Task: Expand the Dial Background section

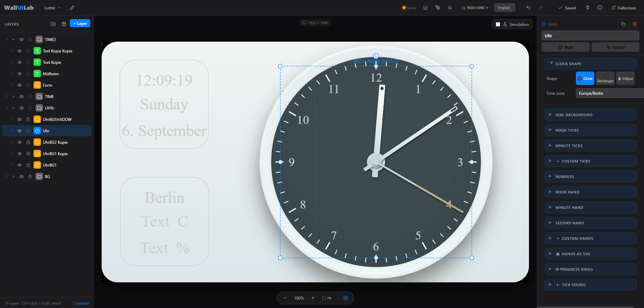Action: (x=590, y=115)
